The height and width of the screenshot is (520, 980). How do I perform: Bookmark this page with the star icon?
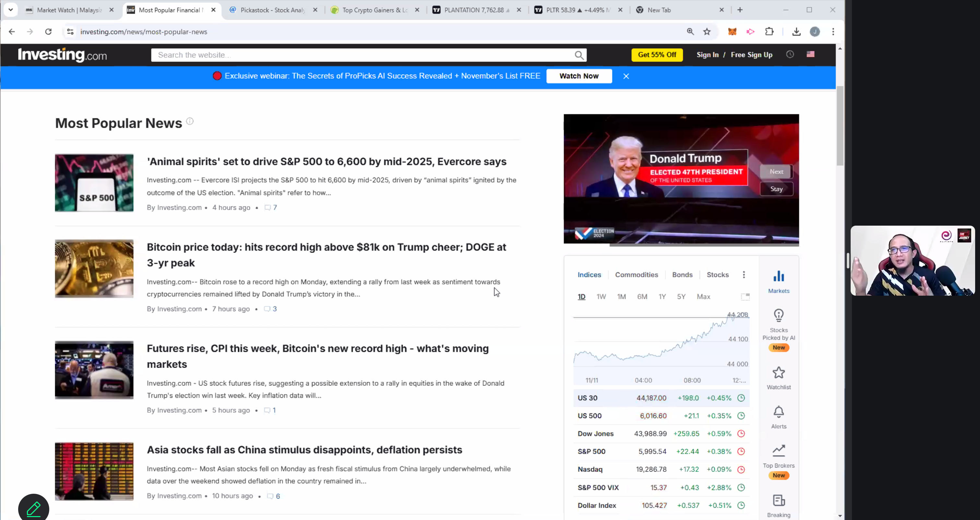pos(707,32)
